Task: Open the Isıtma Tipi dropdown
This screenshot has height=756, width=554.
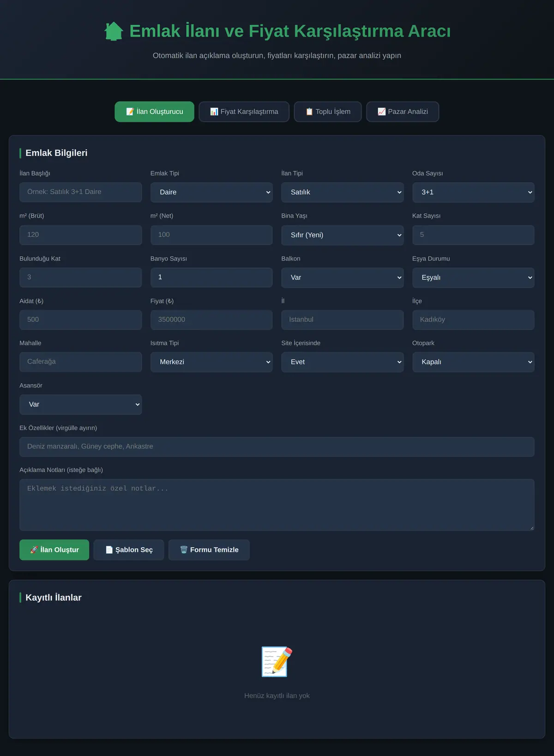Action: [211, 362]
